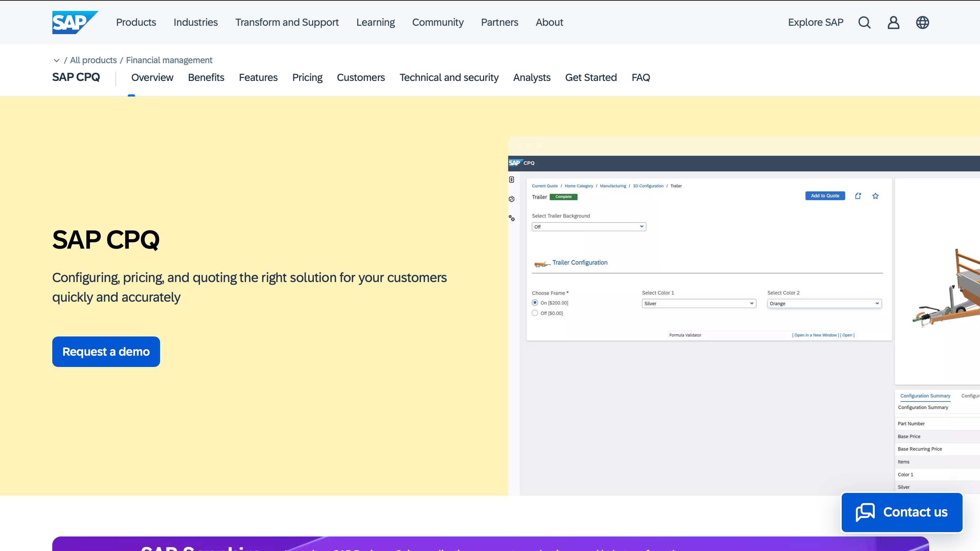The image size is (980, 551).
Task: Open the Select Color 1 dropdown showing Silver
Action: coord(699,304)
